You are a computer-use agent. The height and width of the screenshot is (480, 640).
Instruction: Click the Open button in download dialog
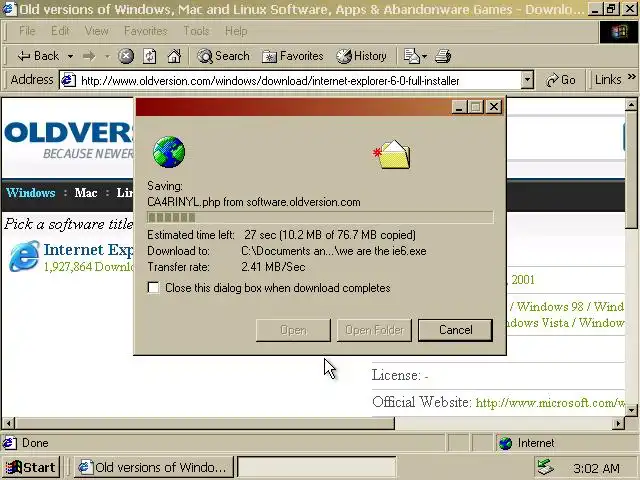(x=293, y=330)
